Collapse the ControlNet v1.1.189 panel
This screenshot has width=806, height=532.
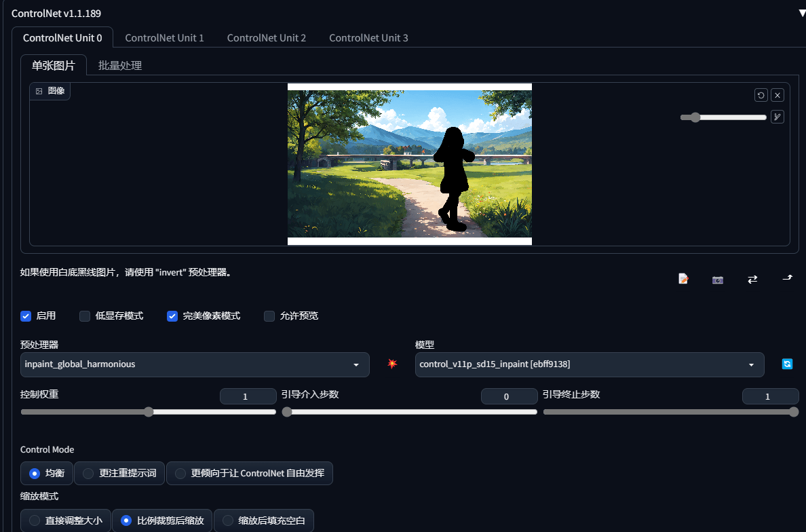(801, 14)
